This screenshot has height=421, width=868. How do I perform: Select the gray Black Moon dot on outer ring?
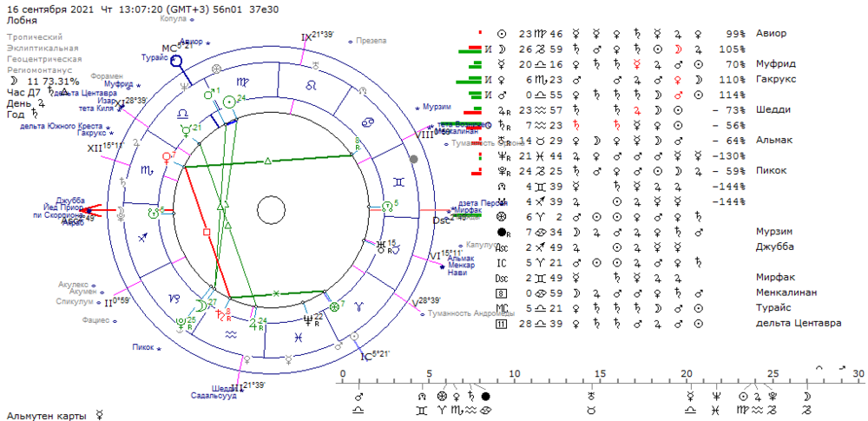413,160
